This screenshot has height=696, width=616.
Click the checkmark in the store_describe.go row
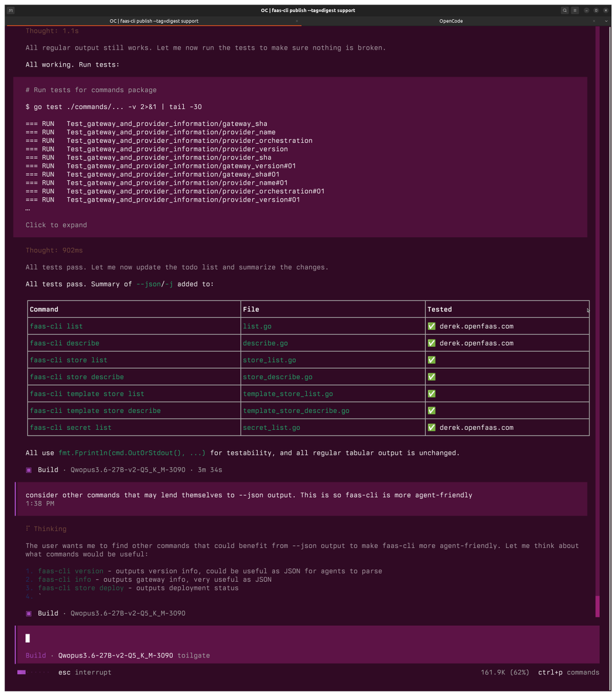pyautogui.click(x=432, y=377)
